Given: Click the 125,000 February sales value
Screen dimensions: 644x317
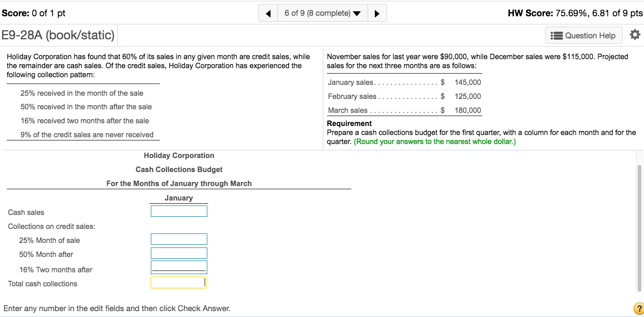Looking at the screenshot, I should tap(468, 96).
